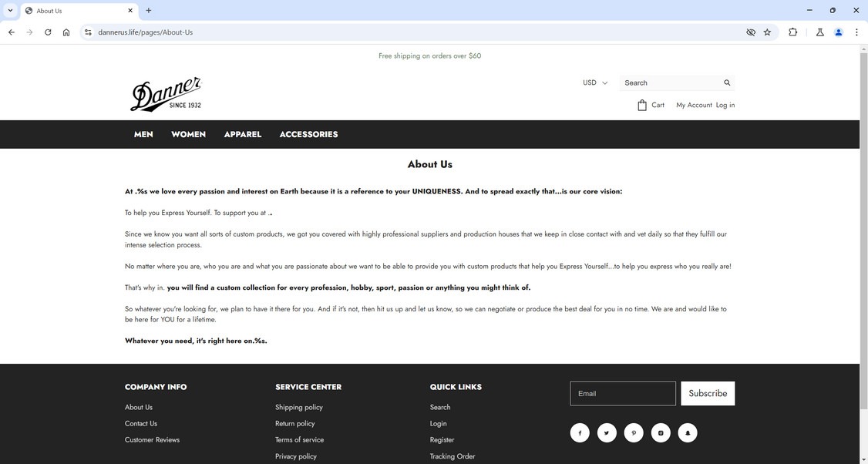Image resolution: width=868 pixels, height=464 pixels.
Task: Open Return policy link
Action: [x=295, y=424]
